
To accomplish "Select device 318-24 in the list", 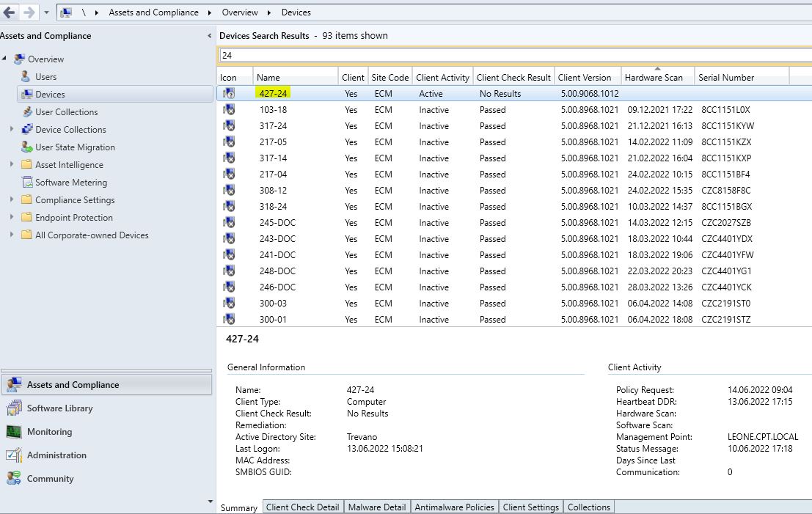I will point(273,207).
